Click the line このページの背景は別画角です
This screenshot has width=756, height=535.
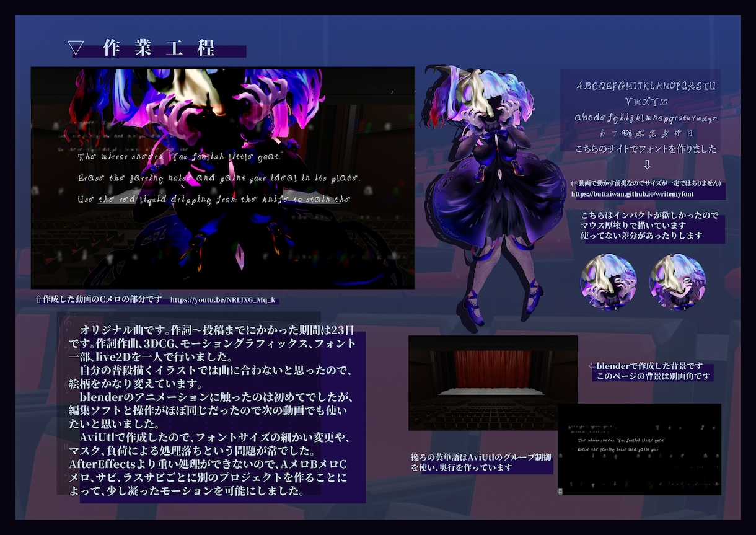pos(653,376)
